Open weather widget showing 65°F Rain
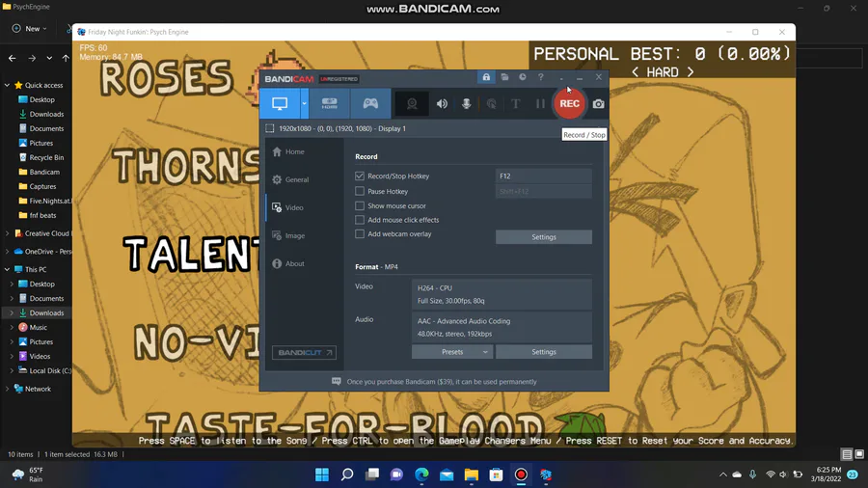The image size is (868, 488). [x=28, y=474]
